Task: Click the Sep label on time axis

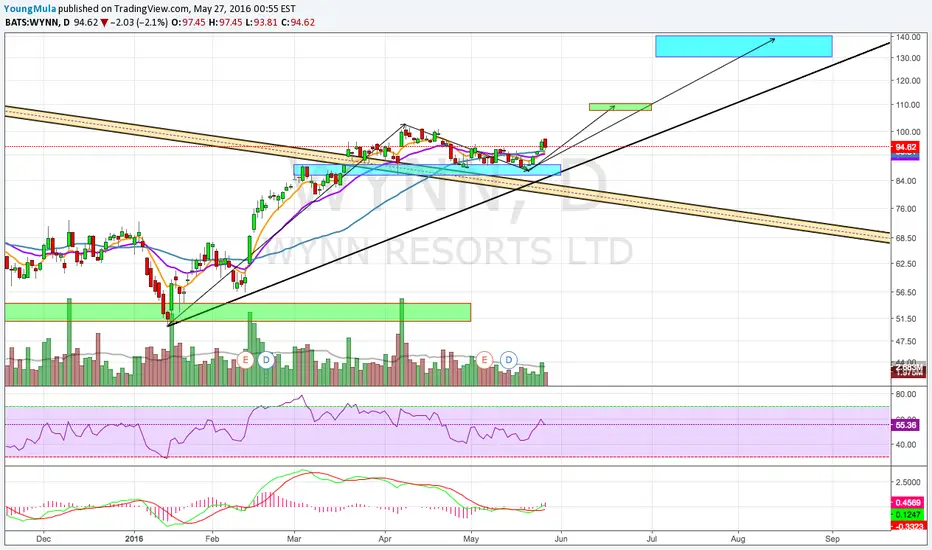Action: pyautogui.click(x=833, y=539)
